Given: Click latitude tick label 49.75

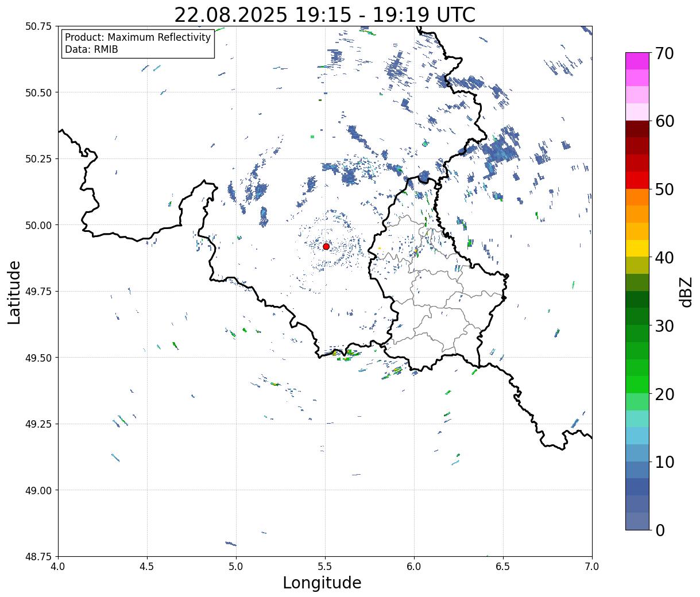Looking at the screenshot, I should (38, 292).
